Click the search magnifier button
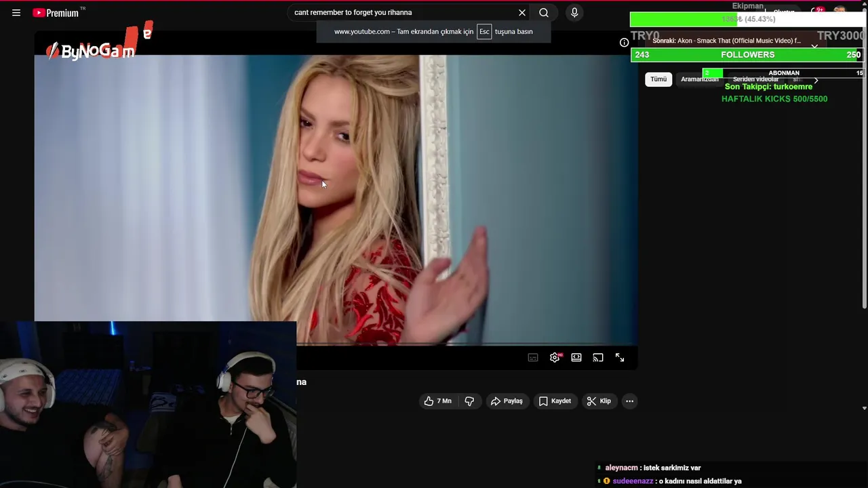The width and height of the screenshot is (868, 488). coord(544,12)
